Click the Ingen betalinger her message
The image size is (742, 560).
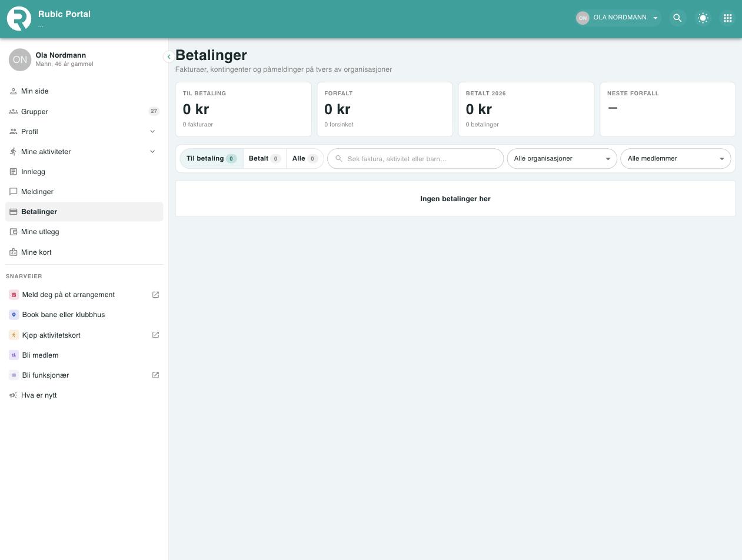[x=455, y=199]
